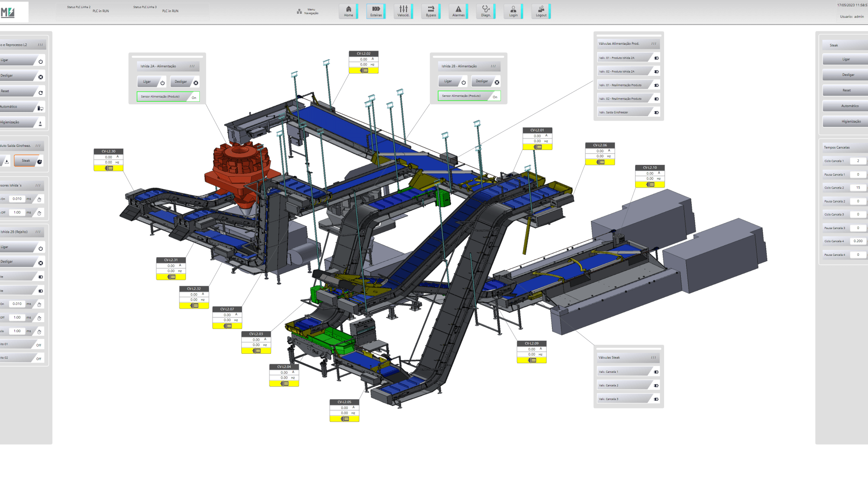The height and width of the screenshot is (488, 868).
Task: Click the timer icon next to 0.010 ms in Sensores Ishida's
Action: point(39,200)
